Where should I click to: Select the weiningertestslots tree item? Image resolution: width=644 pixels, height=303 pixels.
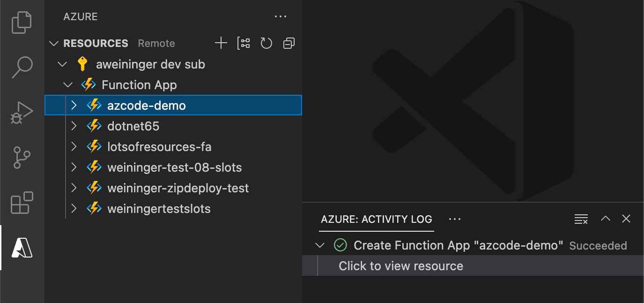click(173, 208)
